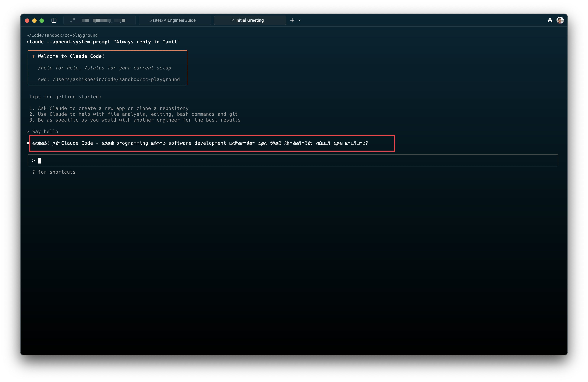Viewport: 588px width, 382px height.
Task: Focus the Claude Code prompt input box
Action: pyautogui.click(x=293, y=160)
